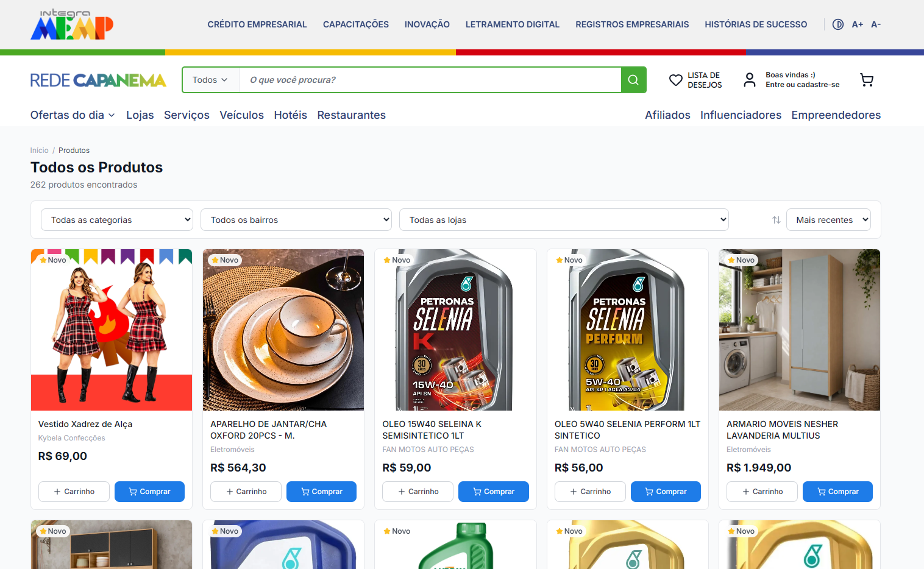924x569 pixels.
Task: Open Oleo 15W40 Selenia K product image
Action: (x=456, y=330)
